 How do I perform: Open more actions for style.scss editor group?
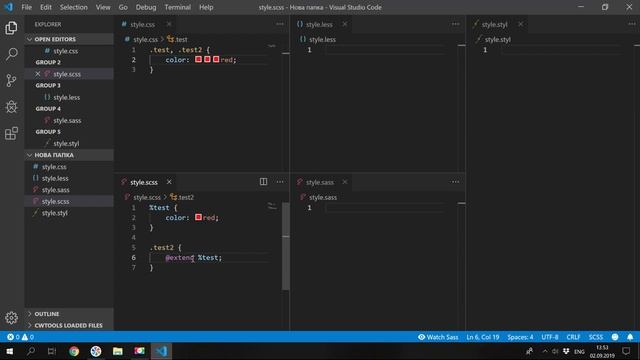(280, 182)
